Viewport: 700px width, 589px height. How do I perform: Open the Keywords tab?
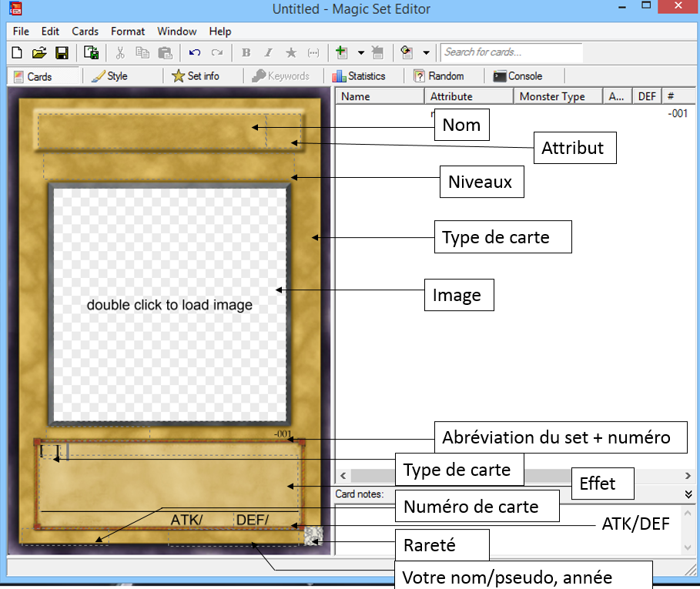280,76
